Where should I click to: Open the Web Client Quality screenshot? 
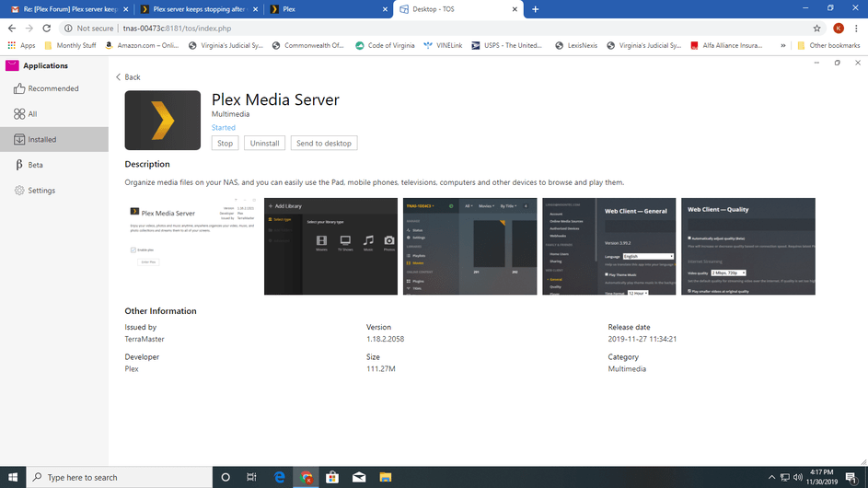747,247
